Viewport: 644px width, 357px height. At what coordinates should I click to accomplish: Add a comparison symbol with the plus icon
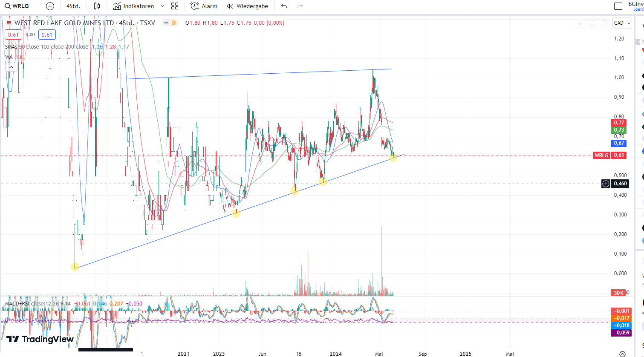coord(50,6)
